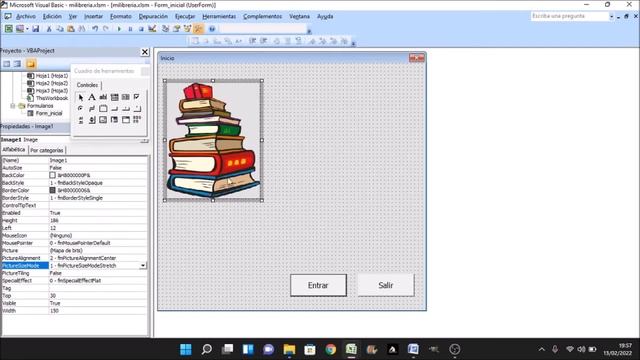
Task: Click the book stack image on the form
Action: click(x=213, y=140)
